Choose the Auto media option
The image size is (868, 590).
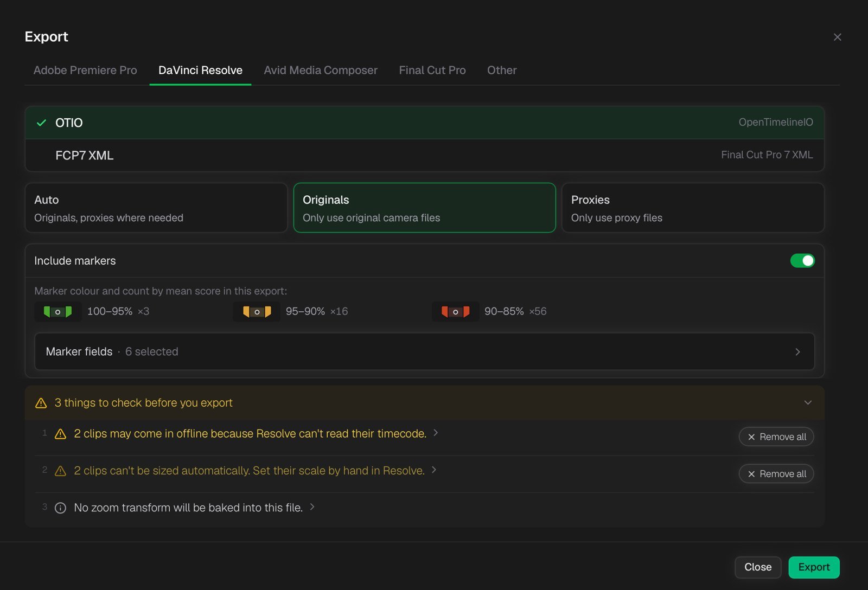pos(156,208)
